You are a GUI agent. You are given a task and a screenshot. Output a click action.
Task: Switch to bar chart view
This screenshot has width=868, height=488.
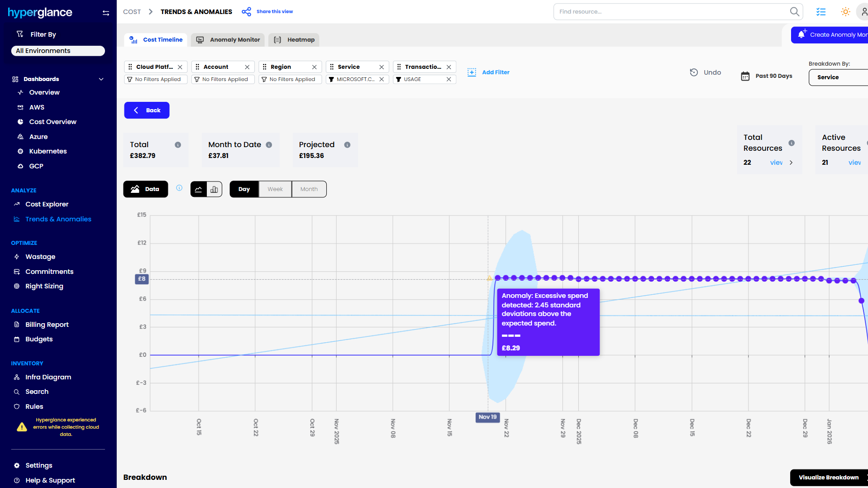click(214, 189)
